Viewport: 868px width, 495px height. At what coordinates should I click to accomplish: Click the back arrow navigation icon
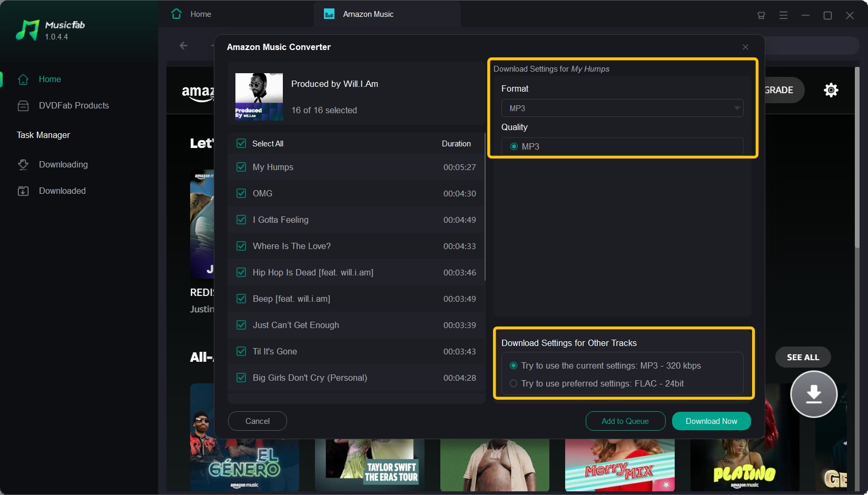coord(183,46)
